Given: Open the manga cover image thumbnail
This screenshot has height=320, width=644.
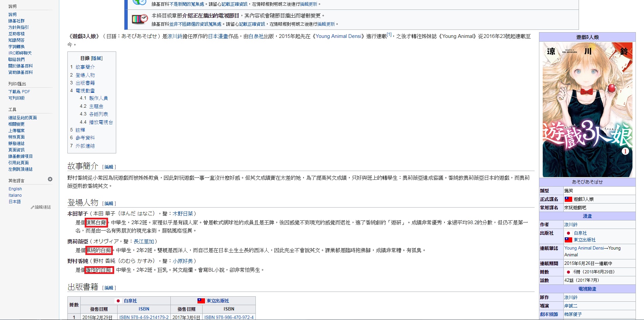Looking at the screenshot, I should click(587, 109).
